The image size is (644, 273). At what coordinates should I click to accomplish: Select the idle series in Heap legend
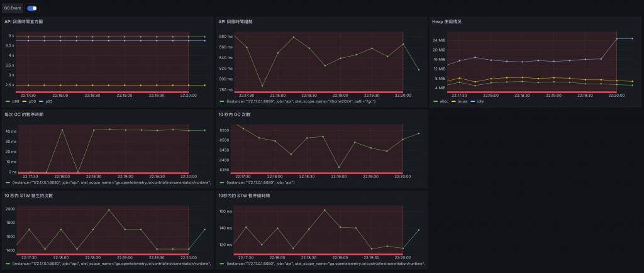(481, 101)
